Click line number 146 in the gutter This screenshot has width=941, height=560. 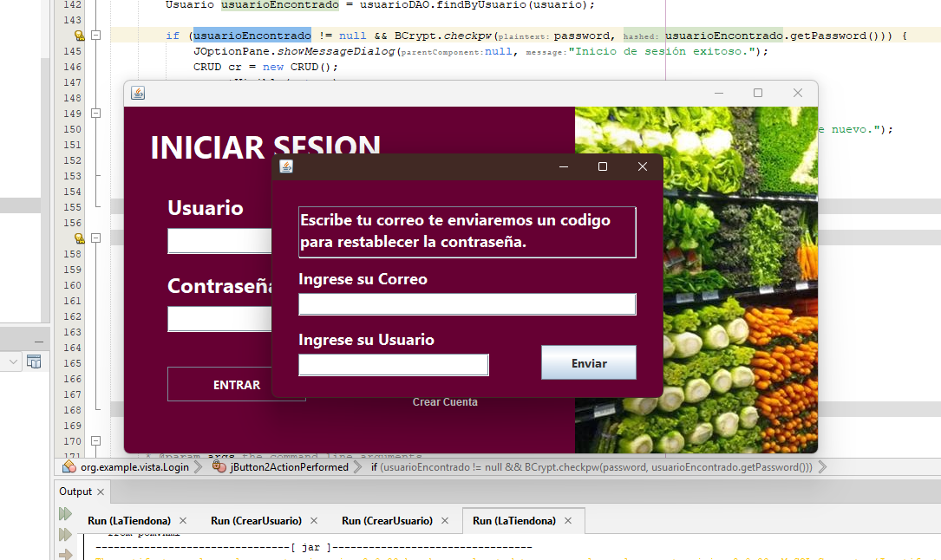click(x=72, y=67)
